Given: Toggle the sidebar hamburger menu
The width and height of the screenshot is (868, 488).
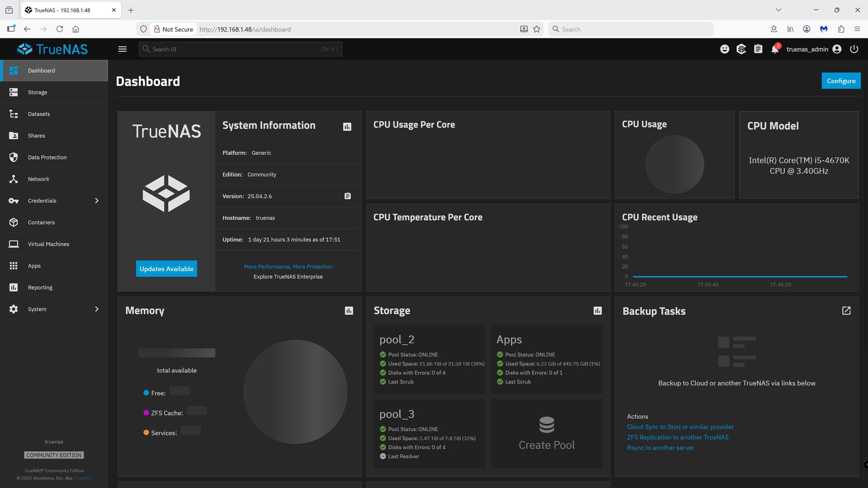Looking at the screenshot, I should coord(123,49).
